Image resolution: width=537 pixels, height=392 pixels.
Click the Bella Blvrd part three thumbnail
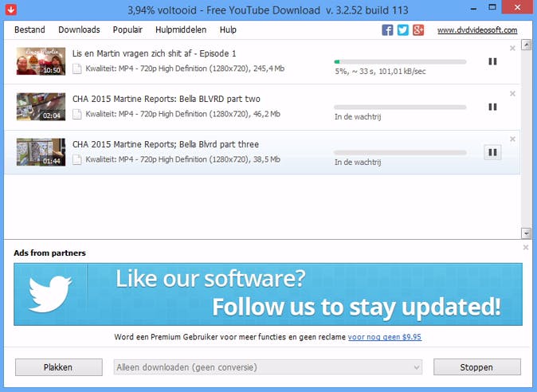tap(41, 152)
